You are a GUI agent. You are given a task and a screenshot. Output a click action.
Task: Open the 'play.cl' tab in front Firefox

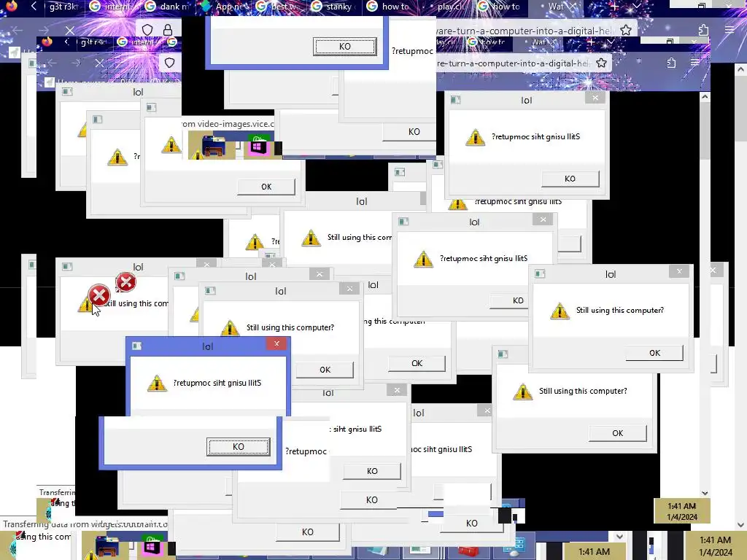pos(447,7)
